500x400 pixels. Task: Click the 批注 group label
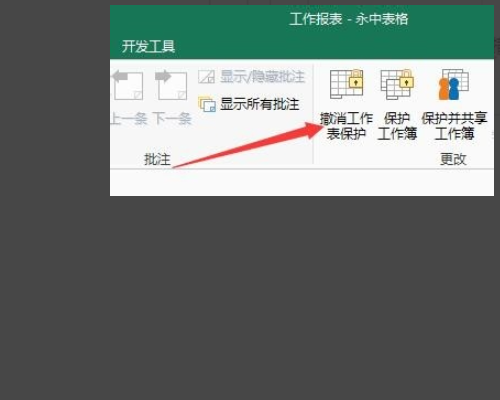[x=157, y=159]
